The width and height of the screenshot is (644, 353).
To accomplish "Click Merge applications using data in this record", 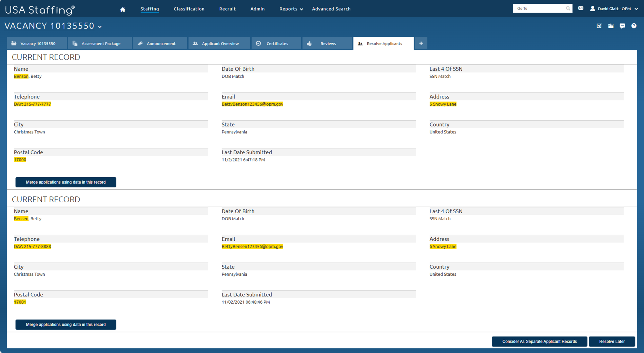I will pos(66,182).
